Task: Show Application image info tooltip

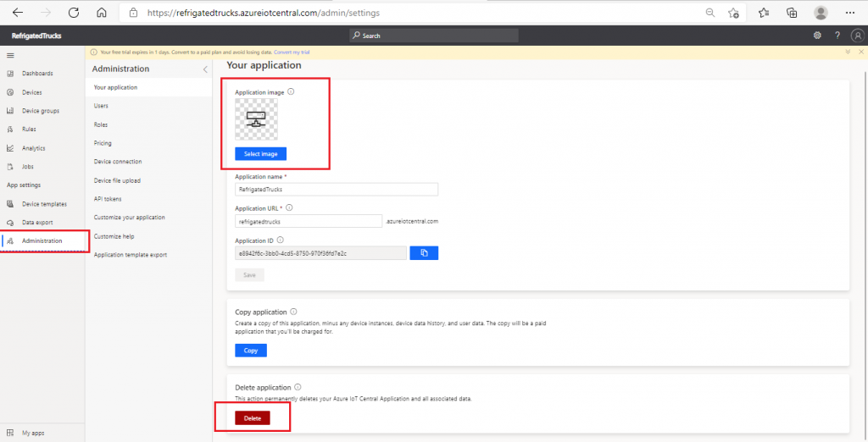Action: (x=292, y=91)
